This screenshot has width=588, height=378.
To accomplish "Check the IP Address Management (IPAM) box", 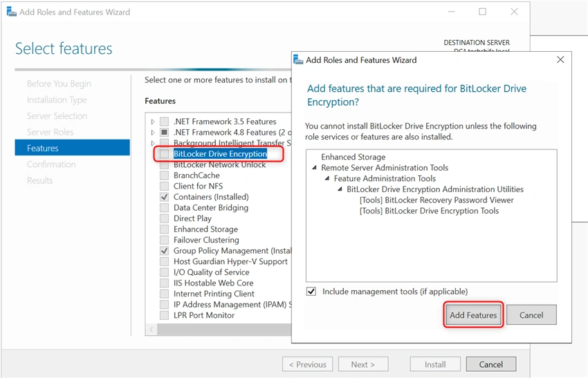I will 164,304.
